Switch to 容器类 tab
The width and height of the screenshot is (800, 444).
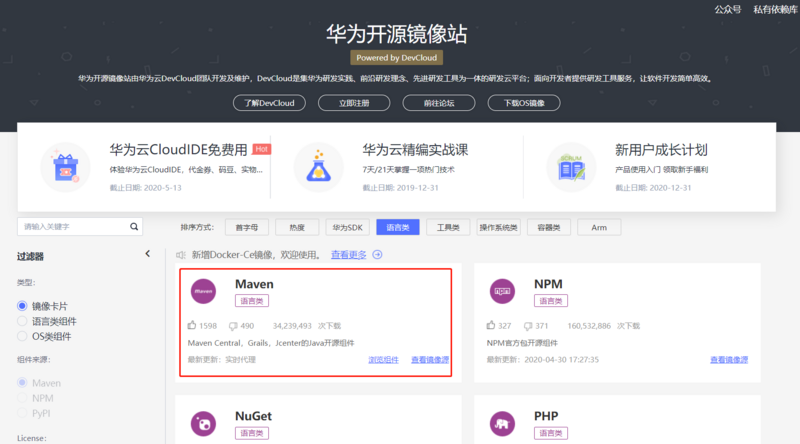click(549, 227)
